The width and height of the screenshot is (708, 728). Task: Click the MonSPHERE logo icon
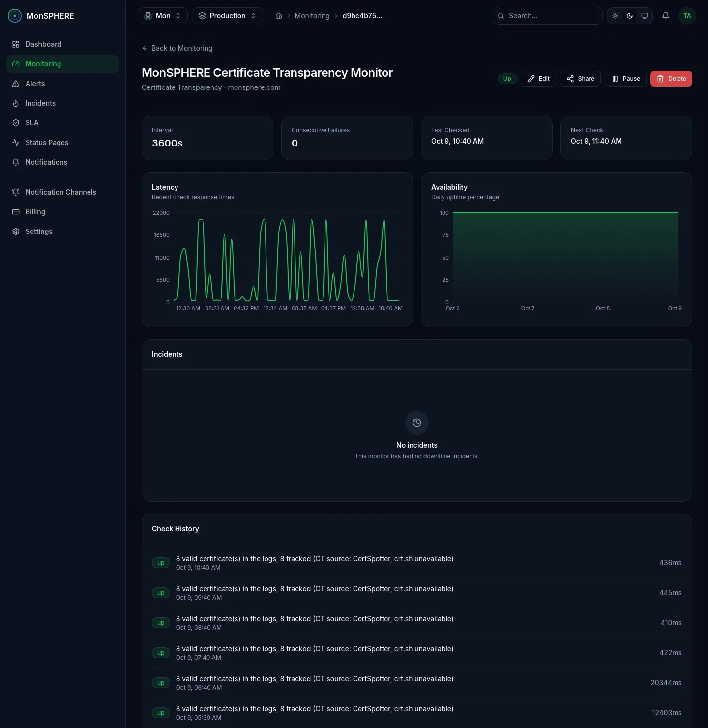15,16
